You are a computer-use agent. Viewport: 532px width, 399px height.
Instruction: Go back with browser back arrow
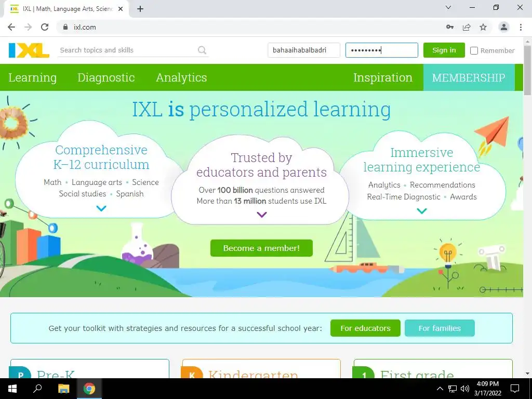(x=11, y=27)
